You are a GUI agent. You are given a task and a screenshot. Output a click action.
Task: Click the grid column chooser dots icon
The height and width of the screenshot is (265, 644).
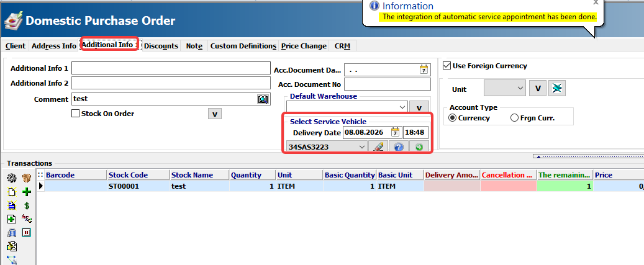[40, 175]
